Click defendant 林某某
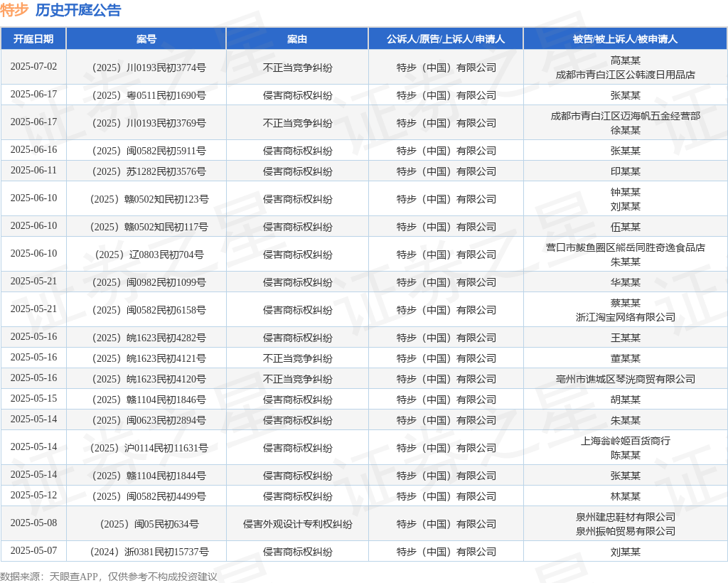 coord(626,496)
